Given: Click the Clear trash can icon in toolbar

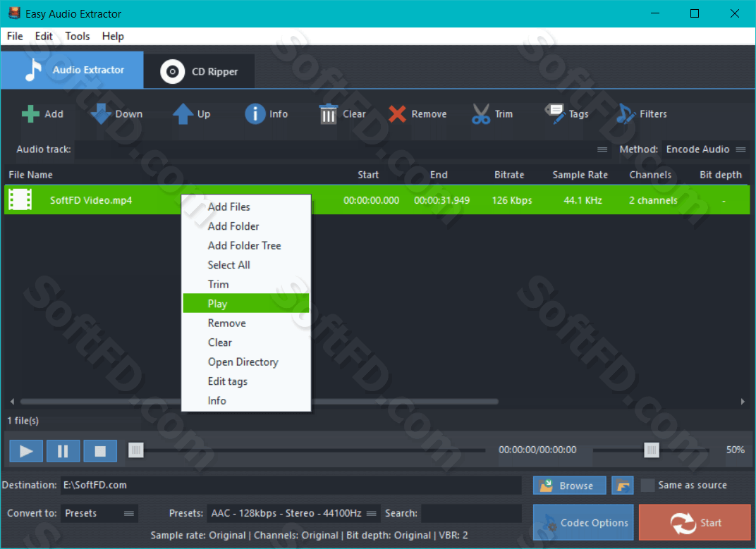Looking at the screenshot, I should pyautogui.click(x=329, y=114).
